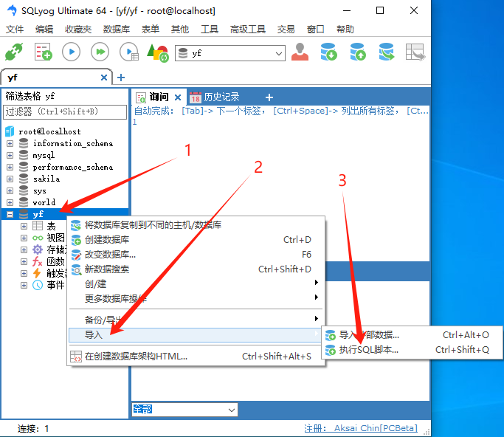504x437 pixels.
Task: Click the 过滤器 filter input field
Action: click(65, 111)
